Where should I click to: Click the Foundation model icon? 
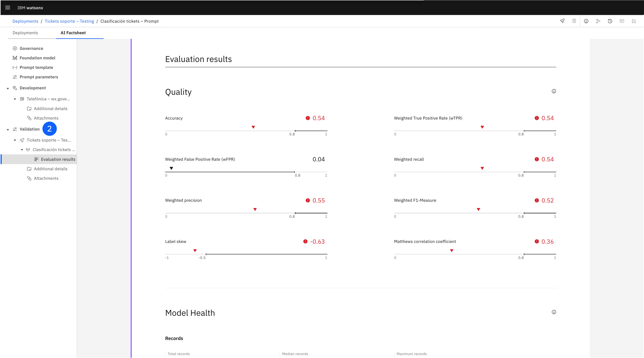(x=15, y=58)
